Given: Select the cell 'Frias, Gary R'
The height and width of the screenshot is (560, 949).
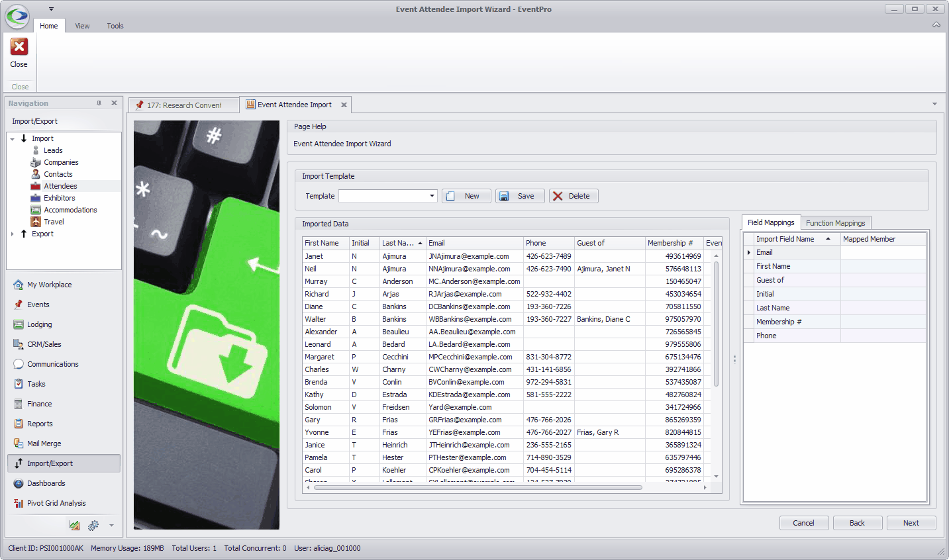Looking at the screenshot, I should coord(610,432).
